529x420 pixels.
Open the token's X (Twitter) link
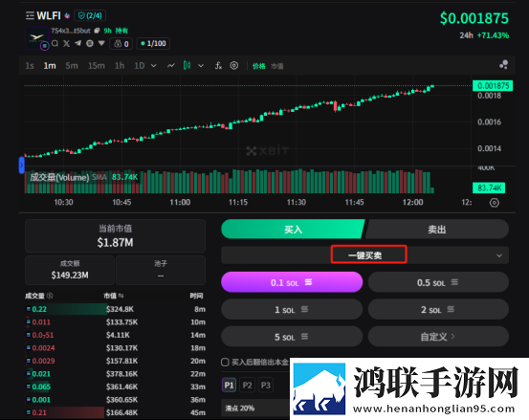[66, 43]
